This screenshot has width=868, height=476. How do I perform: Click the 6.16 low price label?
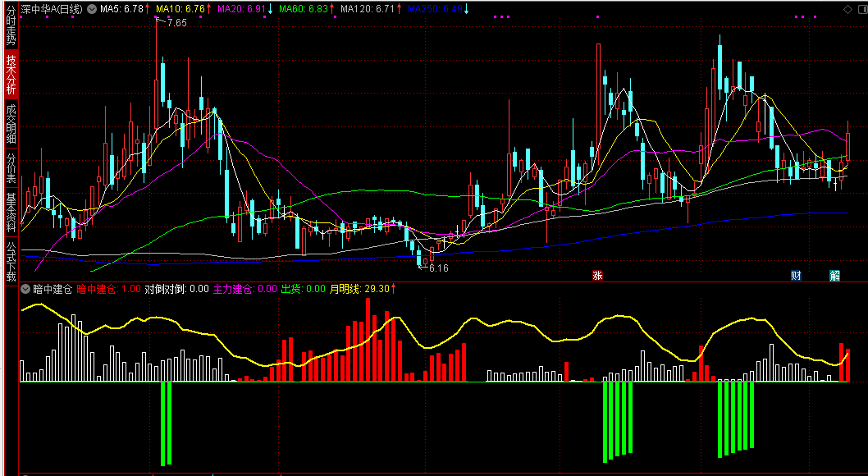438,268
